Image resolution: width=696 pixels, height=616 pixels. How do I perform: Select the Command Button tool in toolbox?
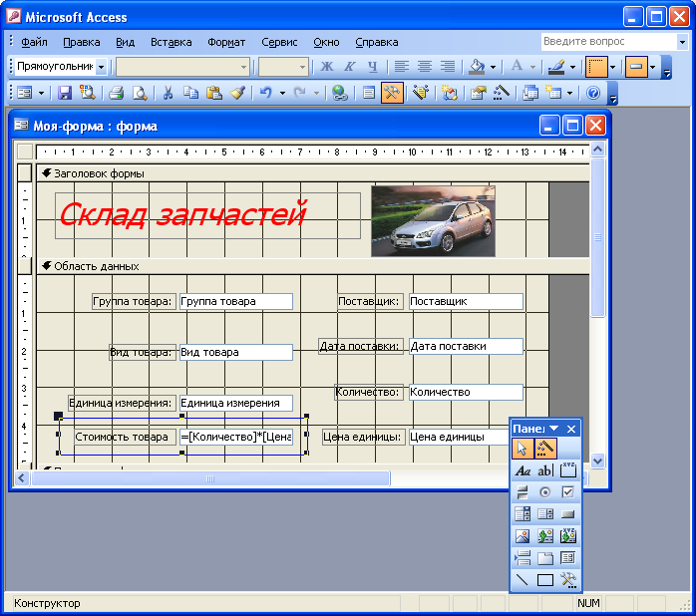pos(568,514)
